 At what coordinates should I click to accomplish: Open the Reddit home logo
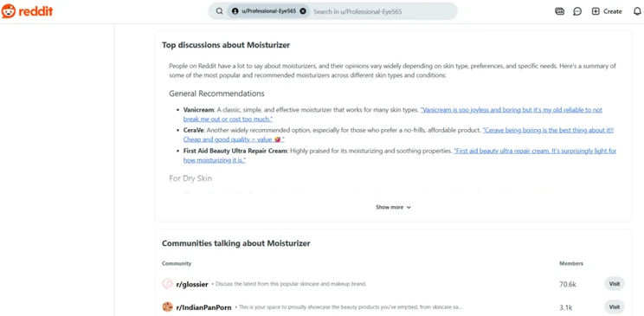pyautogui.click(x=27, y=11)
